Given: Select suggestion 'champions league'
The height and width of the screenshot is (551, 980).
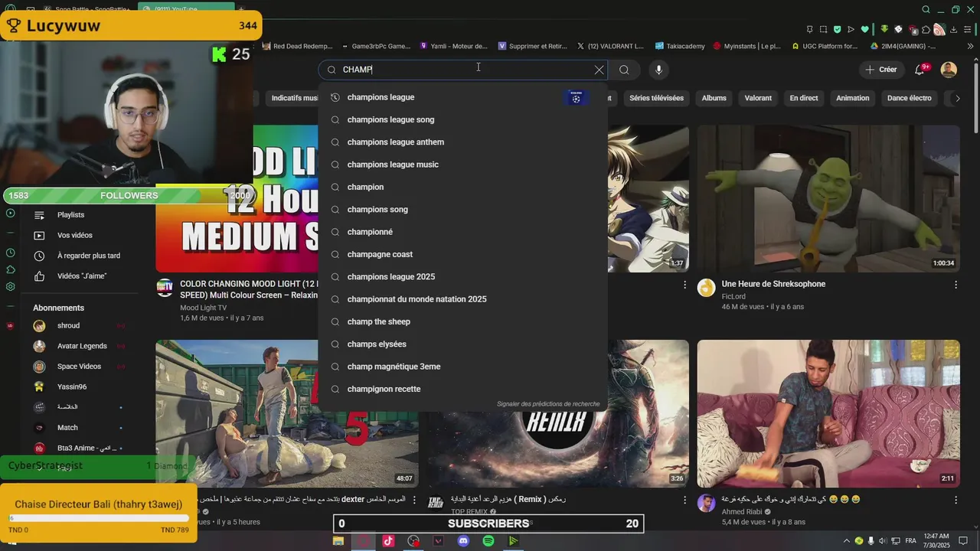Looking at the screenshot, I should pyautogui.click(x=462, y=97).
